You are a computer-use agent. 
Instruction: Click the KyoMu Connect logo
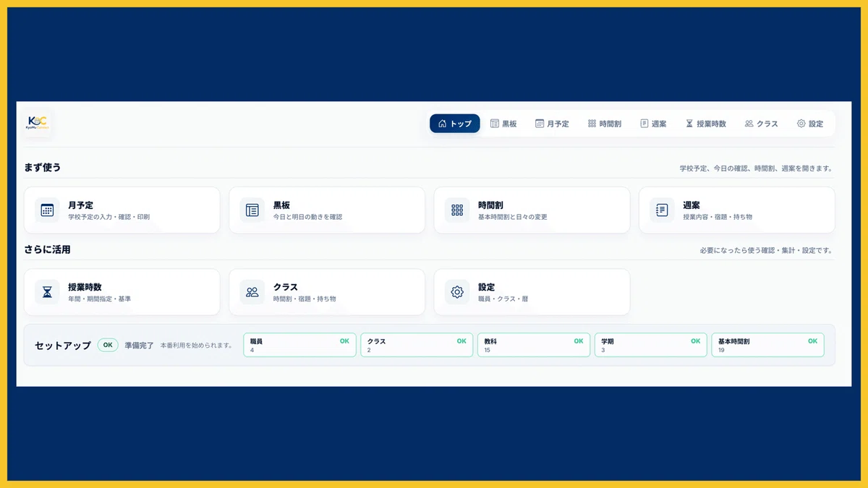[38, 123]
